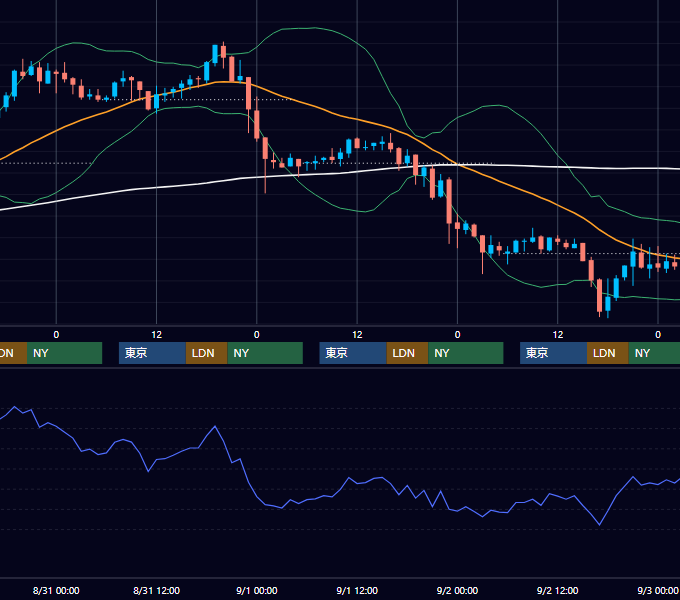Select NY session block spanning 9/1 00:00
Screen dimensions: 680x600
point(265,353)
